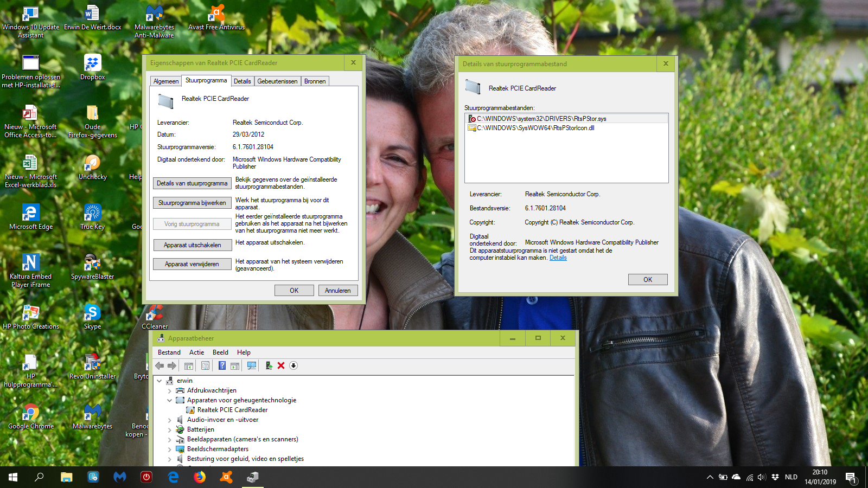
Task: Open the Details link in driver file dialog
Action: coord(558,258)
